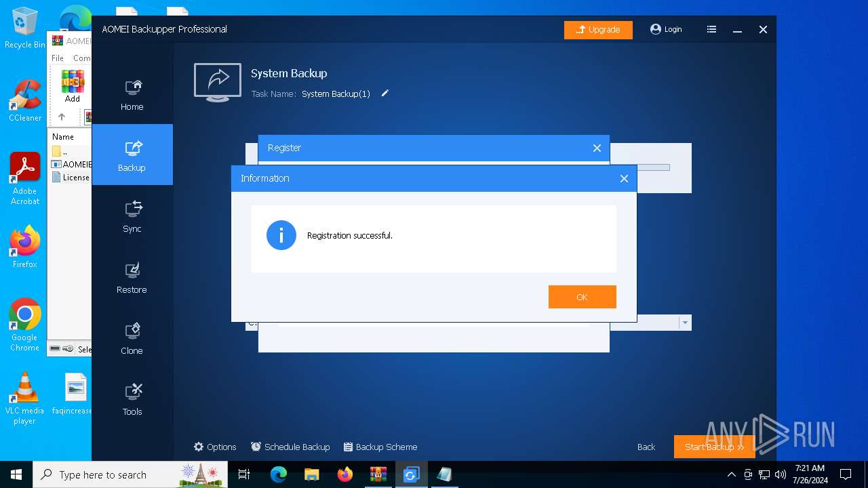Open Google Chrome desktop shortcut

(x=25, y=325)
